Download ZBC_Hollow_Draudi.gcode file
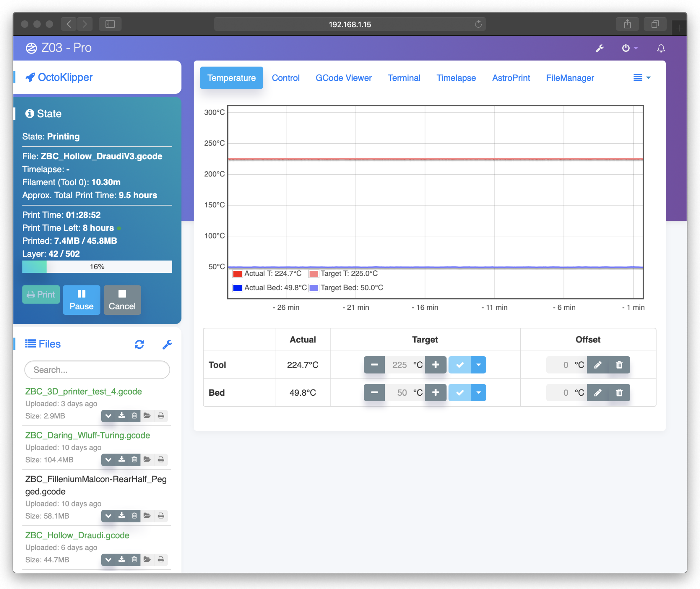 122,559
